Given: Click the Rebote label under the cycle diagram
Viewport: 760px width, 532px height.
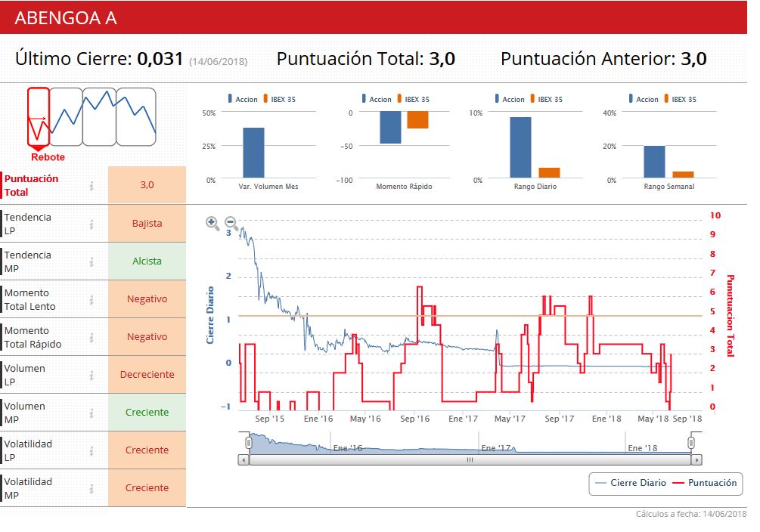Looking at the screenshot, I should pyautogui.click(x=48, y=157).
